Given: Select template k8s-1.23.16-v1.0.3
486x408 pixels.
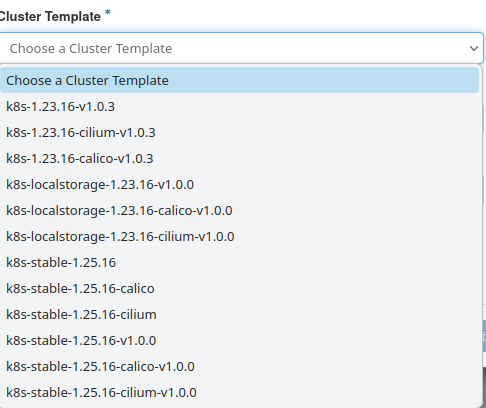Looking at the screenshot, I should click(x=239, y=107).
